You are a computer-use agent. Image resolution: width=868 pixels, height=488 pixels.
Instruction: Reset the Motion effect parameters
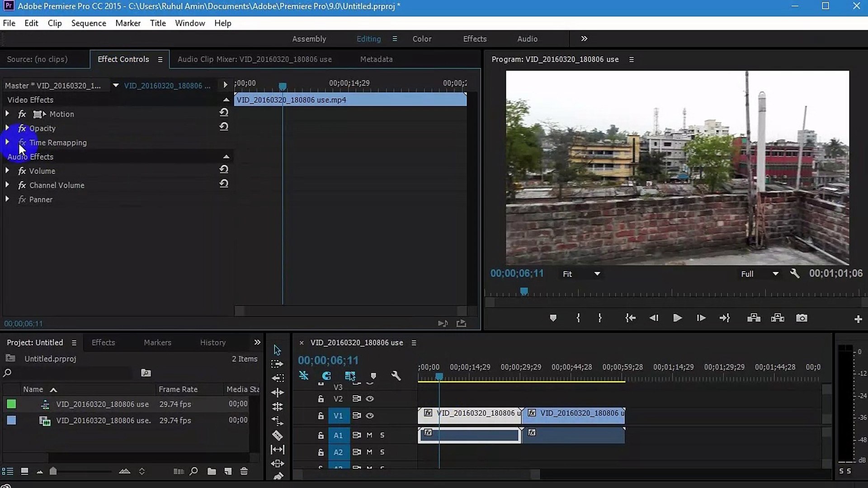pyautogui.click(x=224, y=113)
